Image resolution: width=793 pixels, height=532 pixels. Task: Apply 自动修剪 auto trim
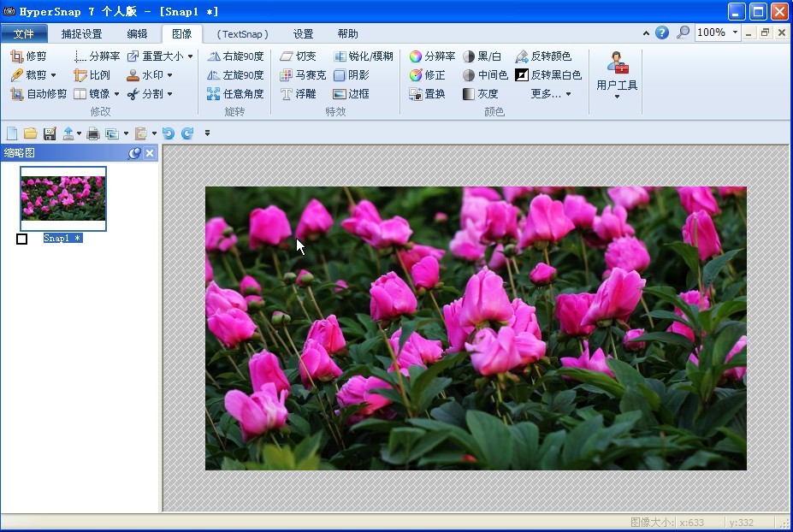[38, 93]
